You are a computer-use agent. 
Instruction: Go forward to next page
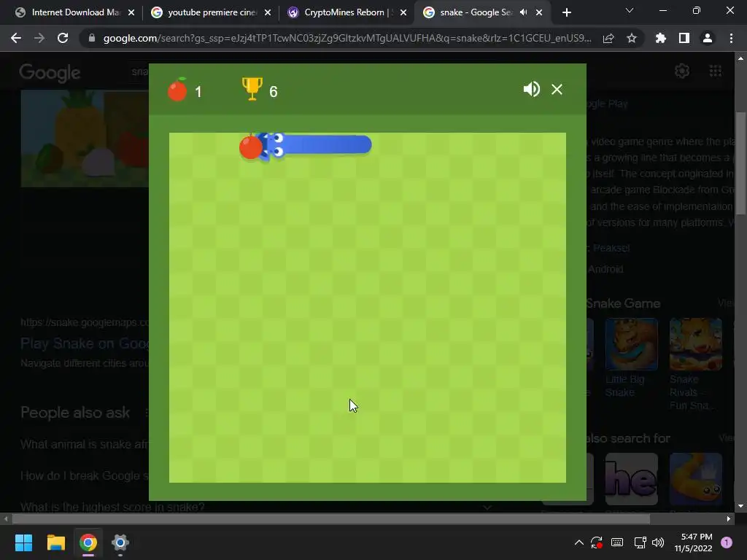[x=39, y=38]
